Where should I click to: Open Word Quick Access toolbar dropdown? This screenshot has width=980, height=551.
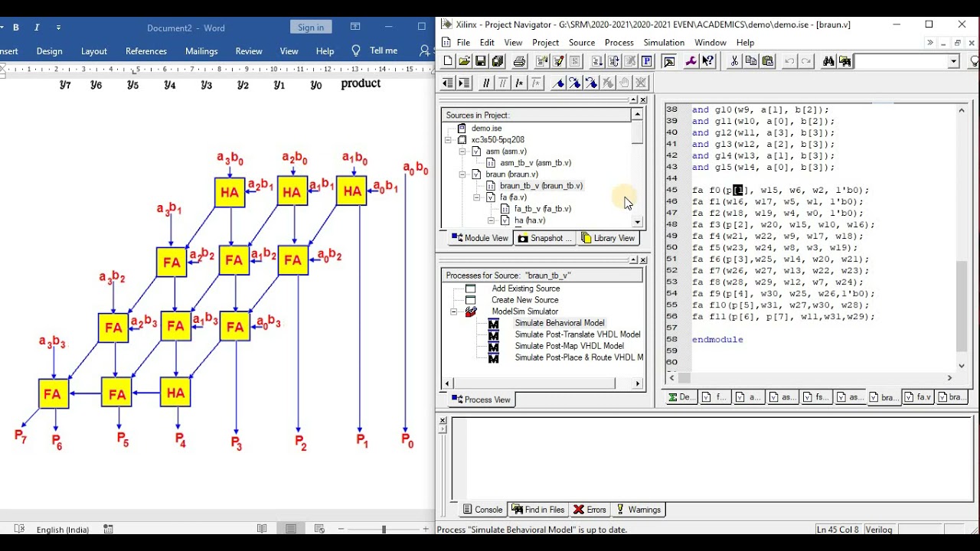coord(58,28)
